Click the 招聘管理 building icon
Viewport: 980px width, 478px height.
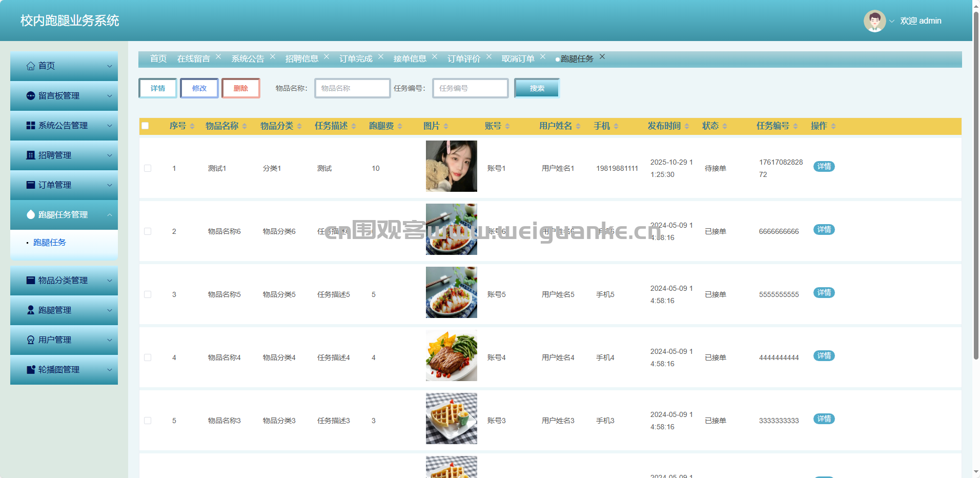click(x=31, y=155)
